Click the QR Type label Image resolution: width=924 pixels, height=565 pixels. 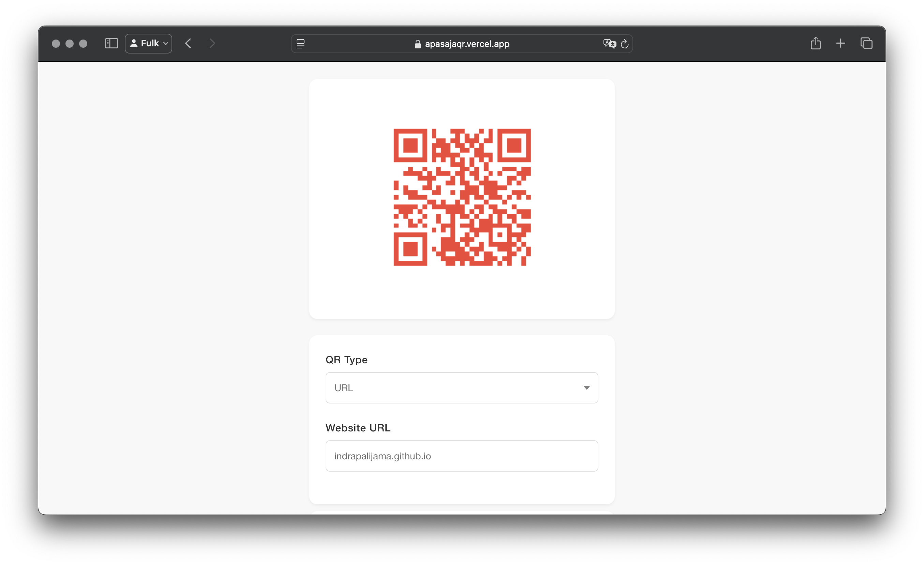pos(346,360)
